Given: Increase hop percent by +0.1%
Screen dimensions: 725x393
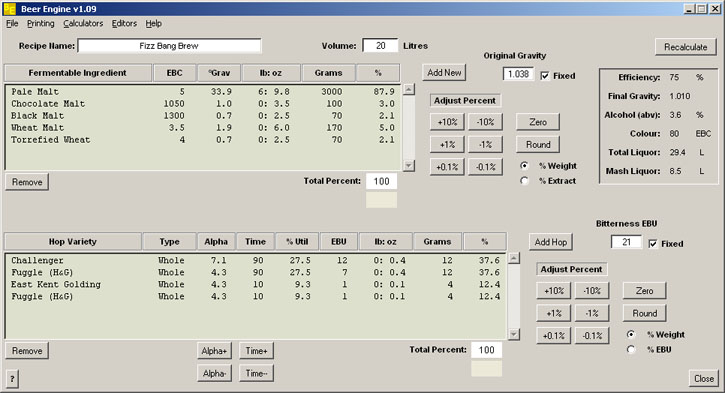Looking at the screenshot, I should click(554, 336).
